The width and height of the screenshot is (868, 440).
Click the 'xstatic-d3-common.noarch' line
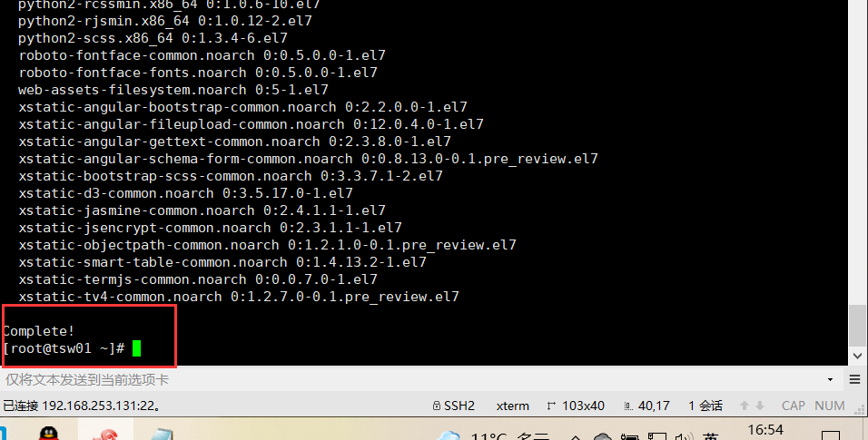[185, 193]
